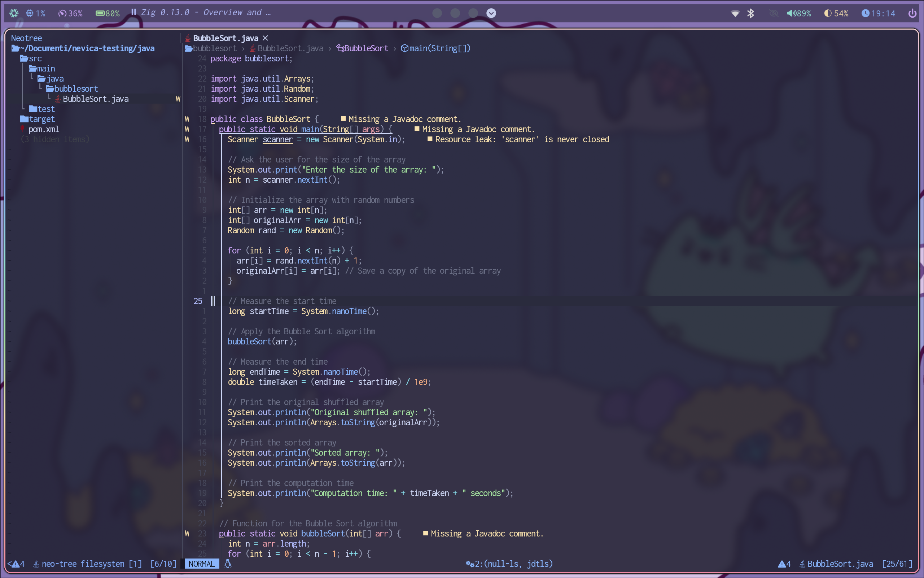
Task: Collapse the ~/Documenti/nevica-testing/java root folder
Action: point(83,48)
